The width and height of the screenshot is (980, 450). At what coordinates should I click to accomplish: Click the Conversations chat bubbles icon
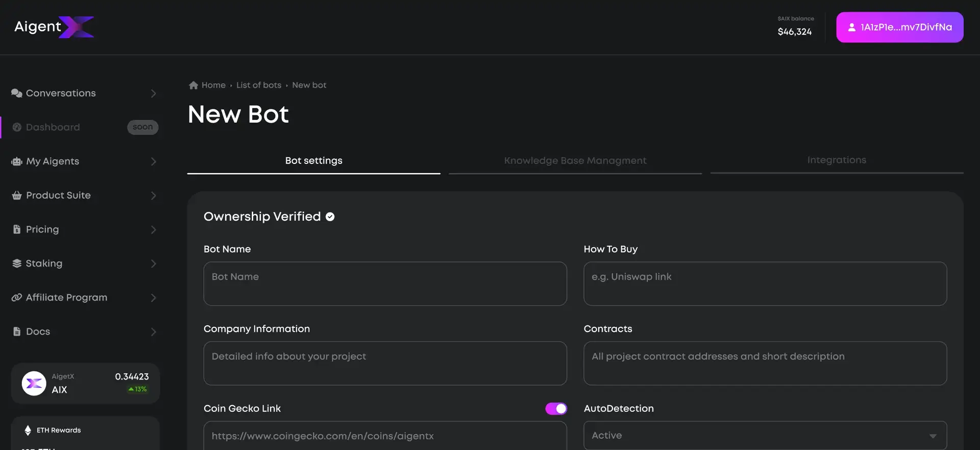[16, 93]
